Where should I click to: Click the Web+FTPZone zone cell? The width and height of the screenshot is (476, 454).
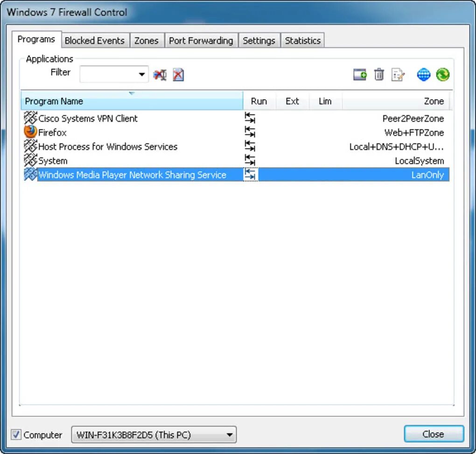pyautogui.click(x=414, y=133)
